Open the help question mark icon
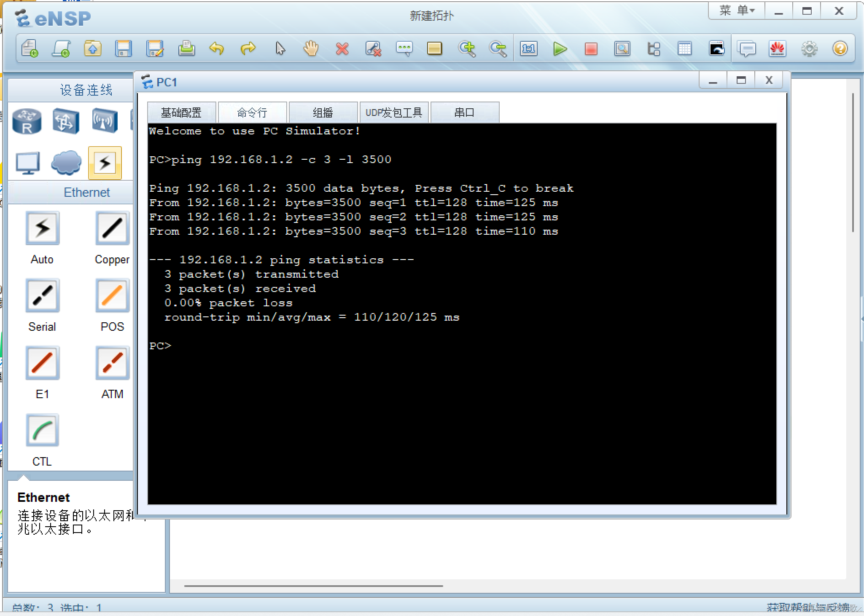Image resolution: width=864 pixels, height=616 pixels. [840, 49]
